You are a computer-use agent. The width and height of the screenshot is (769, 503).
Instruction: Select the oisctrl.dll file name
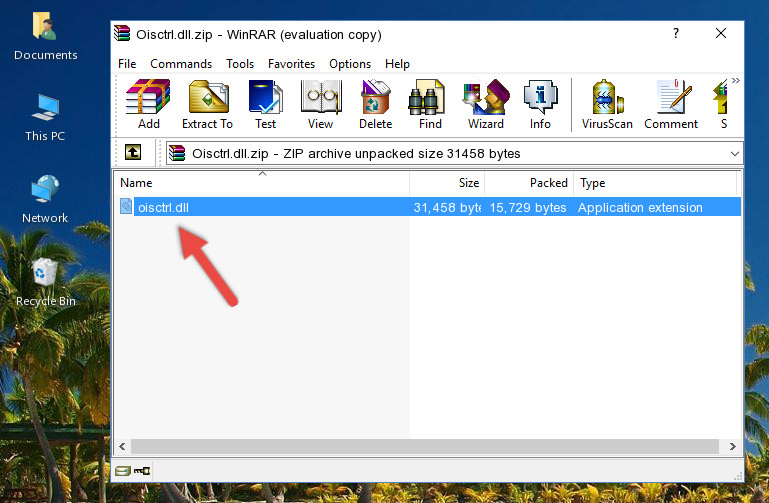pyautogui.click(x=163, y=207)
